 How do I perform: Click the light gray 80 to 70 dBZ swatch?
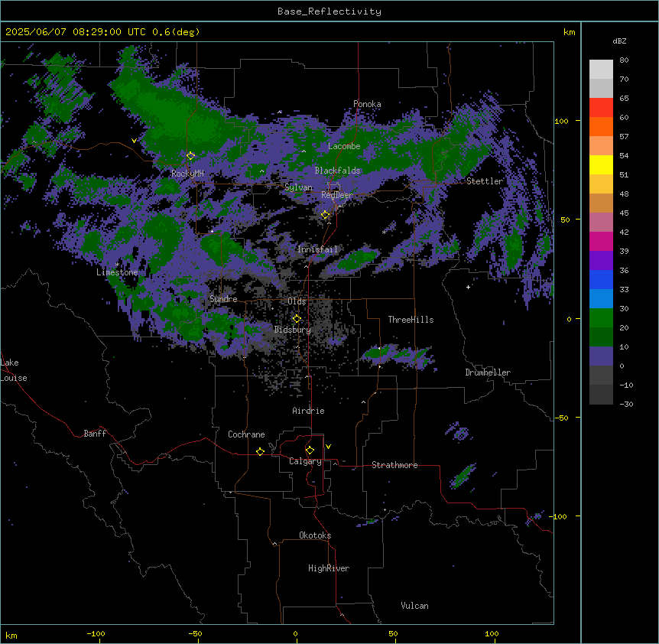tap(601, 70)
